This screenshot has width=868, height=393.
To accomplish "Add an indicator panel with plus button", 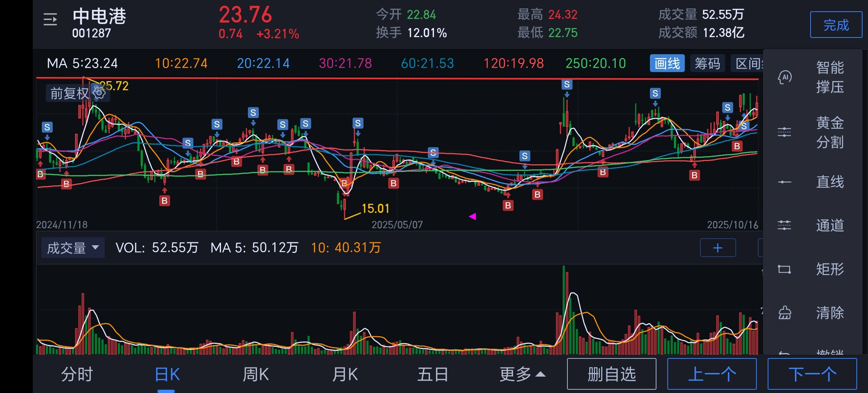I will pos(718,248).
